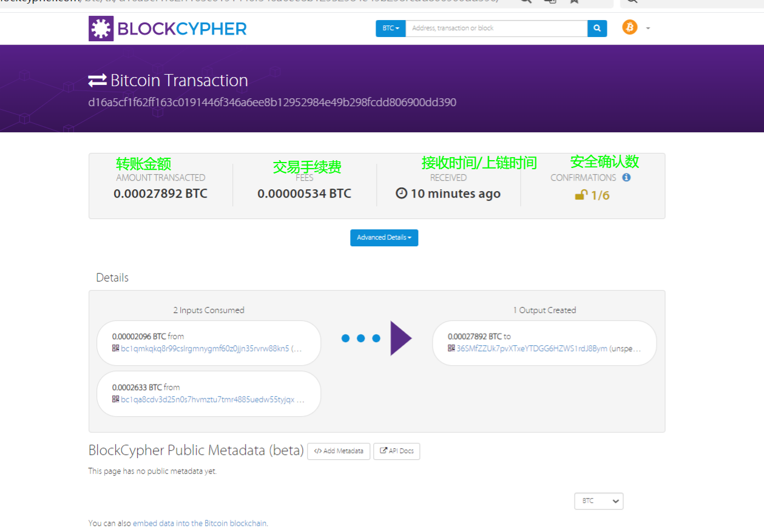The image size is (764, 532).
Task: Click the 0.00002096 BTC input amount
Action: point(139,336)
